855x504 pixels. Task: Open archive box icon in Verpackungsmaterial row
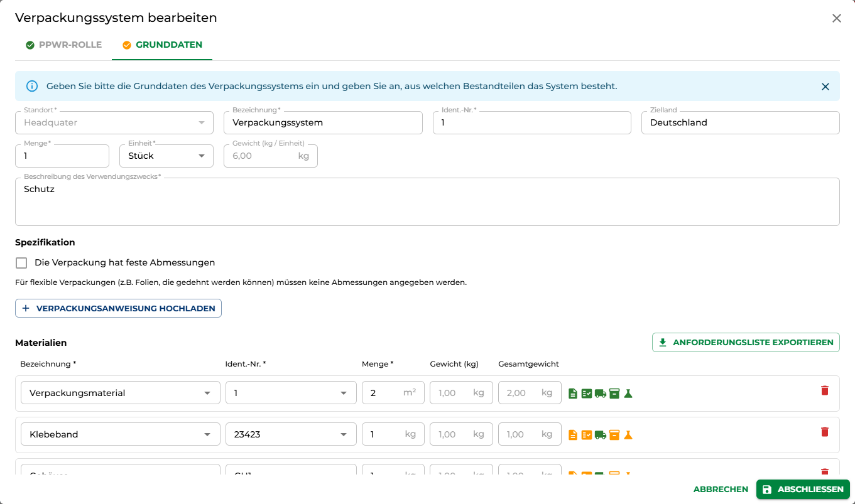(614, 394)
